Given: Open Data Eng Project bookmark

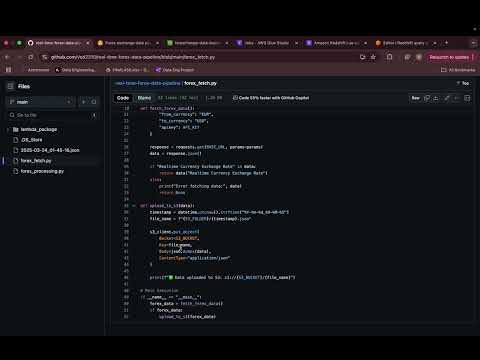Looking at the screenshot, I should (x=175, y=70).
